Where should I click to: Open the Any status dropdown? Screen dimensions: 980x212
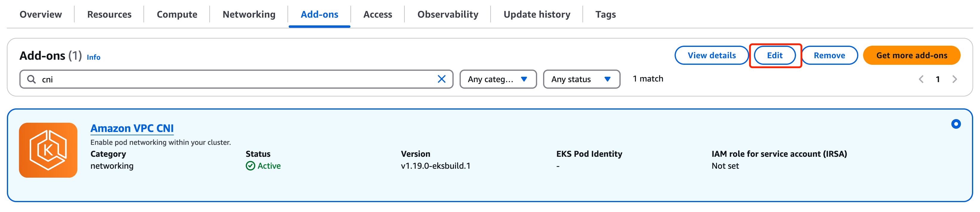581,79
